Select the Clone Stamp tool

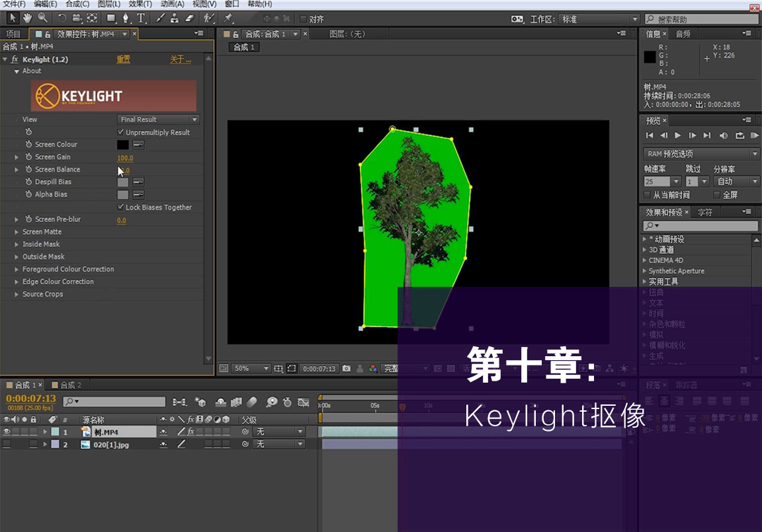(175, 19)
